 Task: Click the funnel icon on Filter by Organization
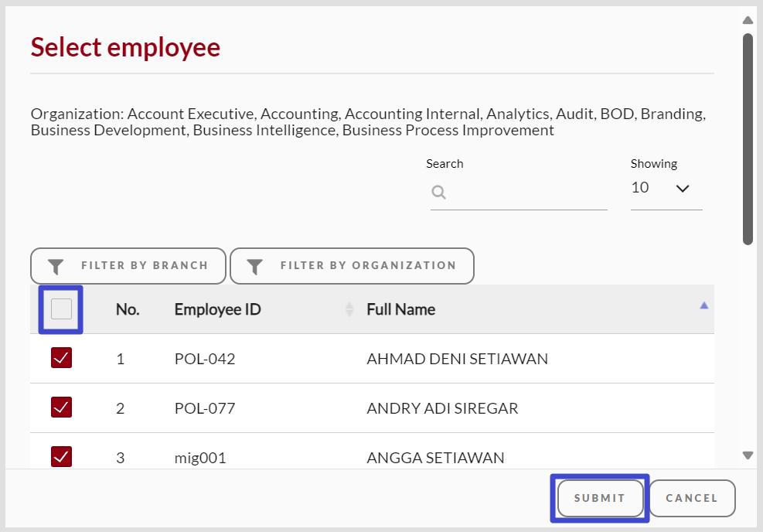click(x=255, y=266)
